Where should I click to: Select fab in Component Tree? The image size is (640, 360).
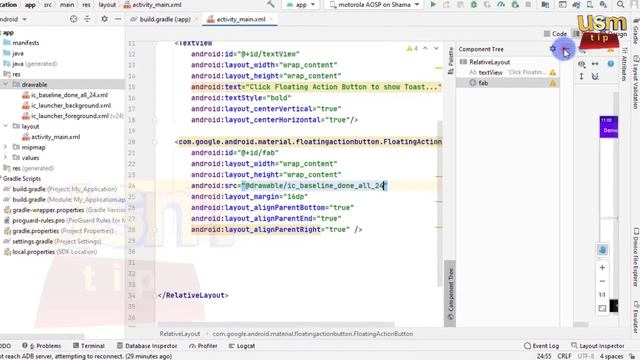pos(483,83)
